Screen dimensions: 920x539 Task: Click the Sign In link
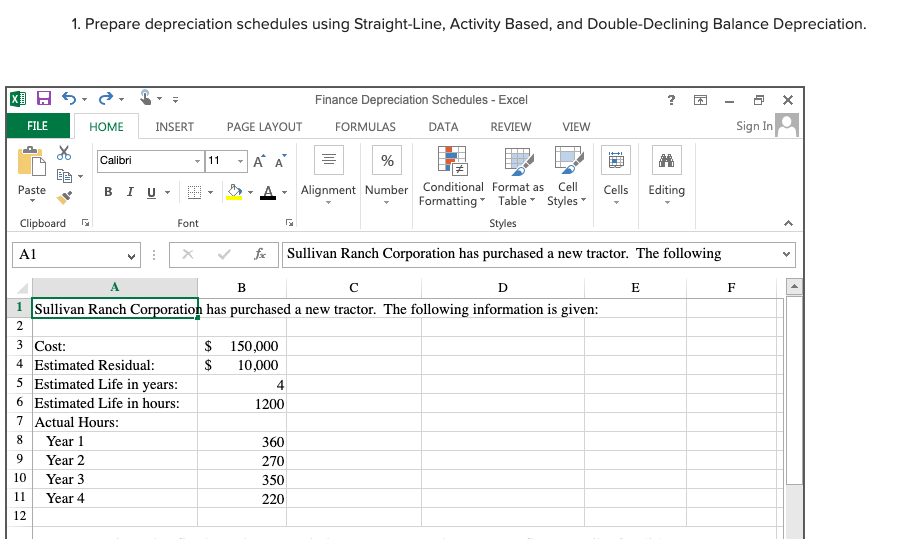[x=755, y=126]
